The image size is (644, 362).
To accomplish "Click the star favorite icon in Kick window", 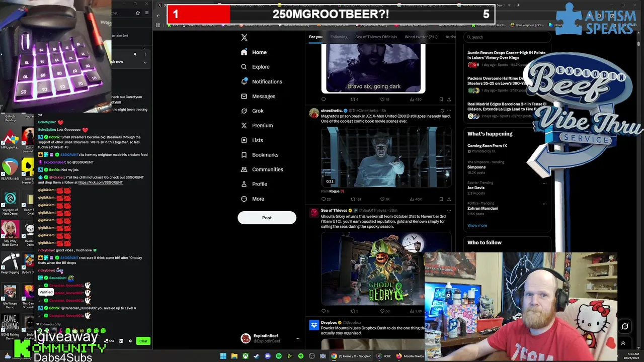I will (137, 13).
